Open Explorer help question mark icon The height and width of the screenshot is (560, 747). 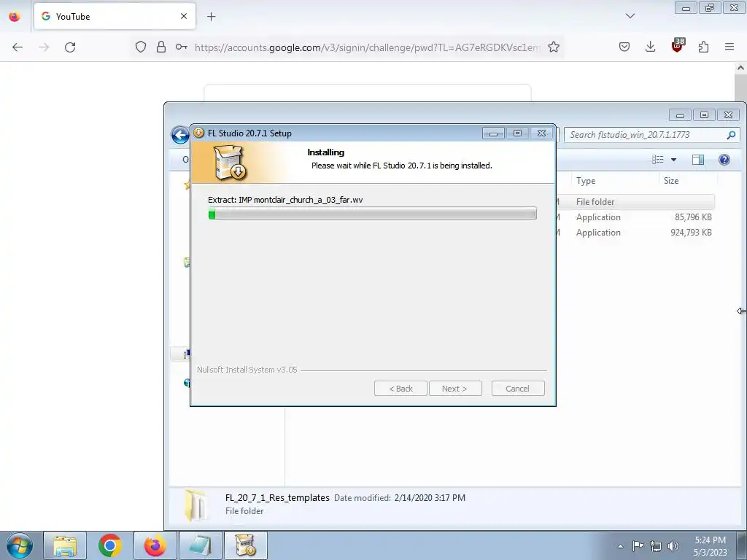724,160
